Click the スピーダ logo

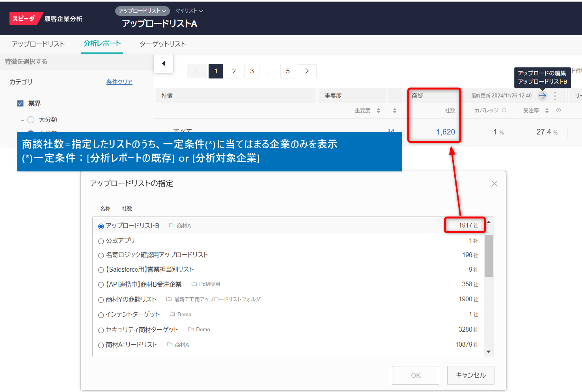[x=24, y=19]
